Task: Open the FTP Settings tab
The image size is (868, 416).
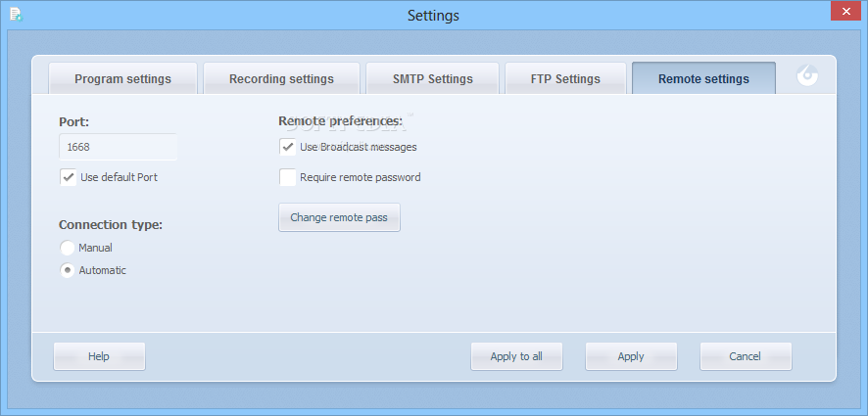Action: point(565,78)
